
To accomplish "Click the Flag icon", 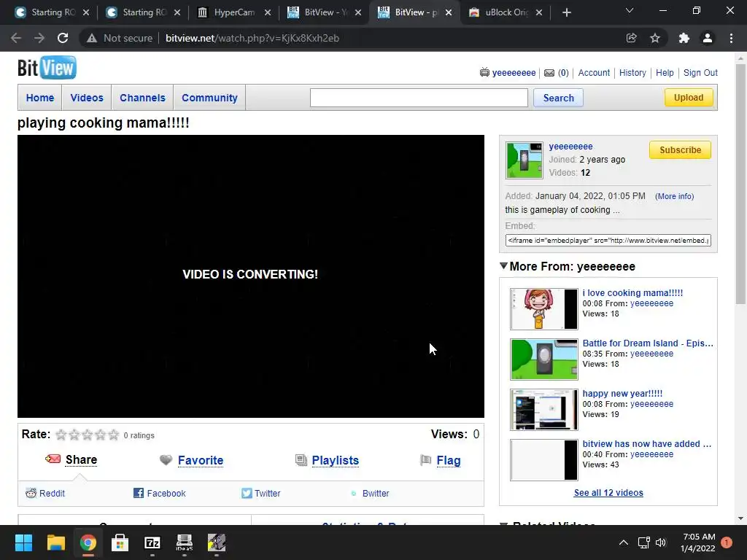I will [x=425, y=460].
